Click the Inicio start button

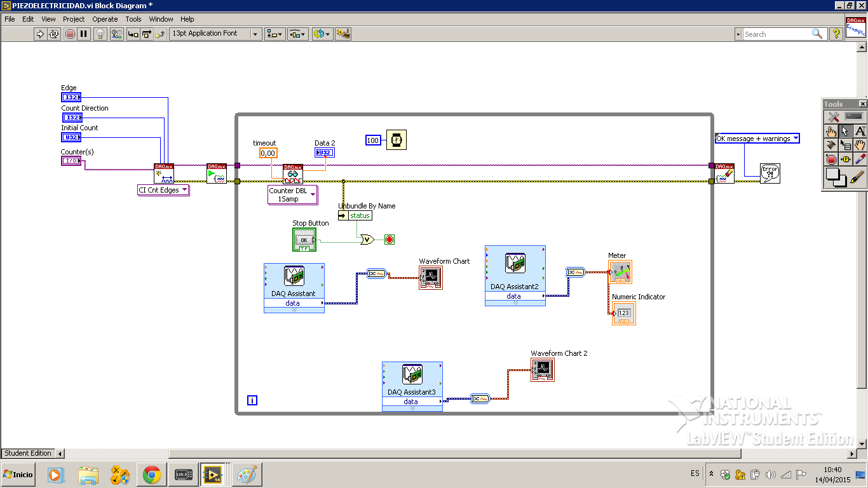(18, 474)
